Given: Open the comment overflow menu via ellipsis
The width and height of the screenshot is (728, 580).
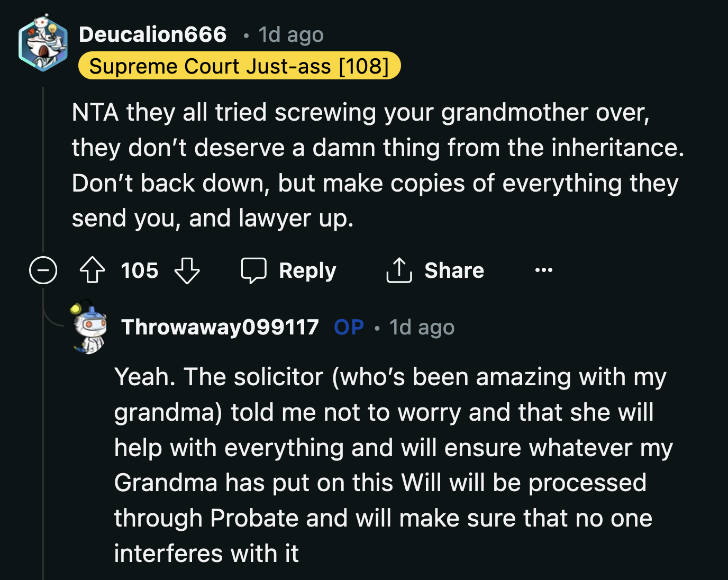Looking at the screenshot, I should click(544, 270).
